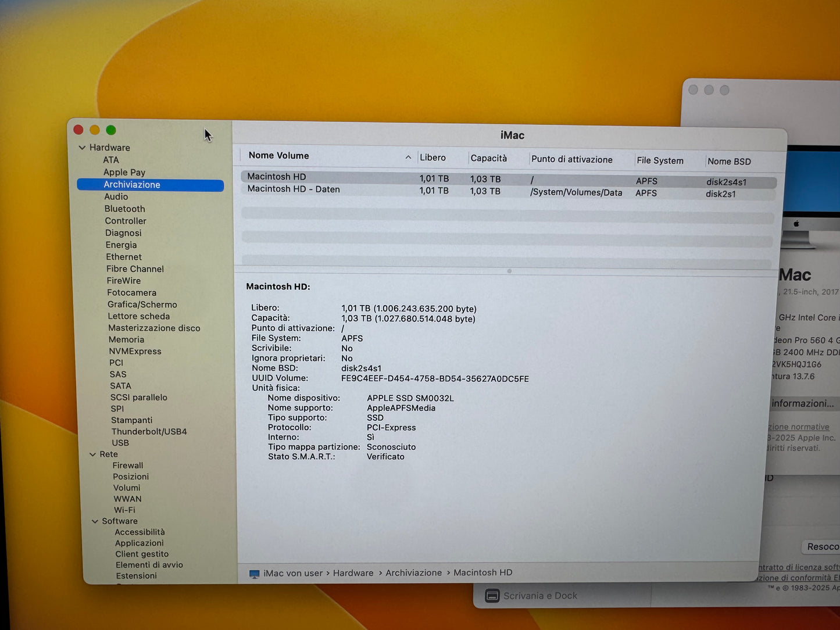
Task: Click the green fullscreen window button
Action: click(111, 130)
